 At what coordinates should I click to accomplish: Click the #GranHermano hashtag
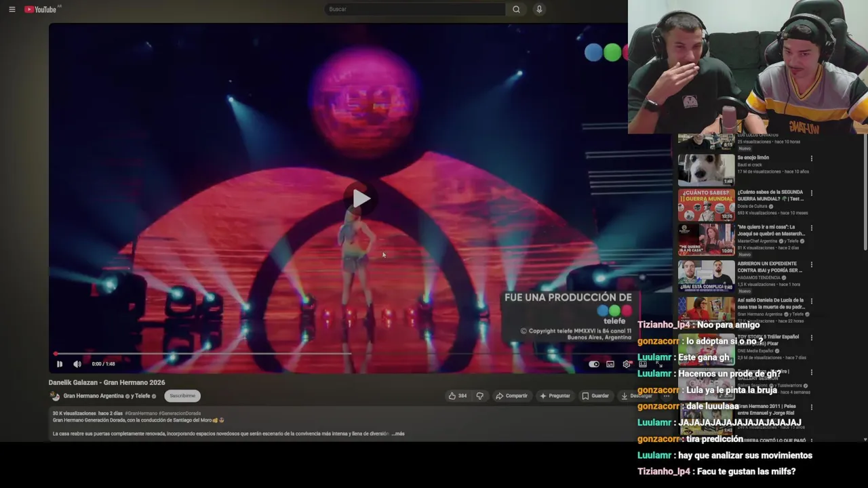click(x=141, y=413)
